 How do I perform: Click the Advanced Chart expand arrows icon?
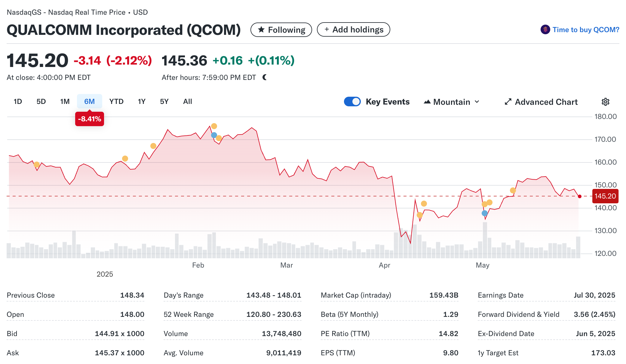click(x=508, y=102)
